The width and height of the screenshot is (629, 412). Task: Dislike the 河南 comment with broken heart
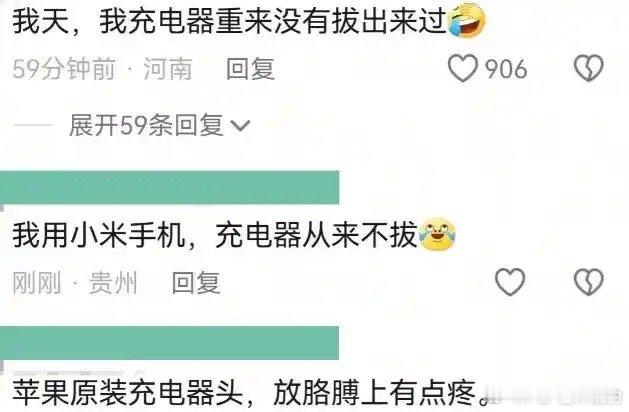click(x=588, y=68)
